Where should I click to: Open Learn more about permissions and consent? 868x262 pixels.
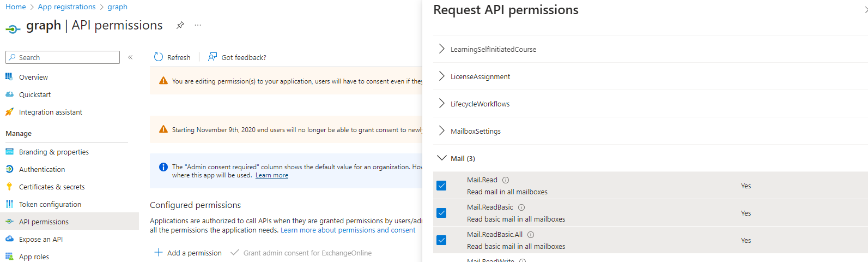348,230
